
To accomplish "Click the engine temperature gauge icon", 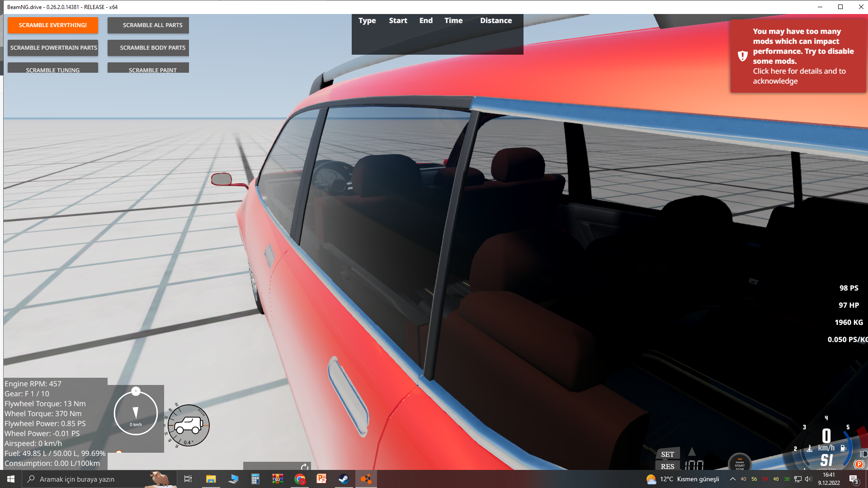I will pos(809,449).
